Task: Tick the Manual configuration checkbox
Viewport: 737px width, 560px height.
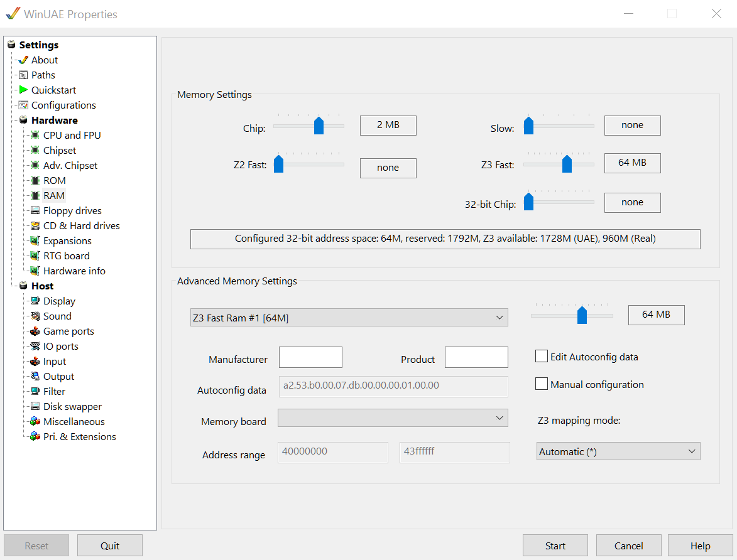Action: 542,384
